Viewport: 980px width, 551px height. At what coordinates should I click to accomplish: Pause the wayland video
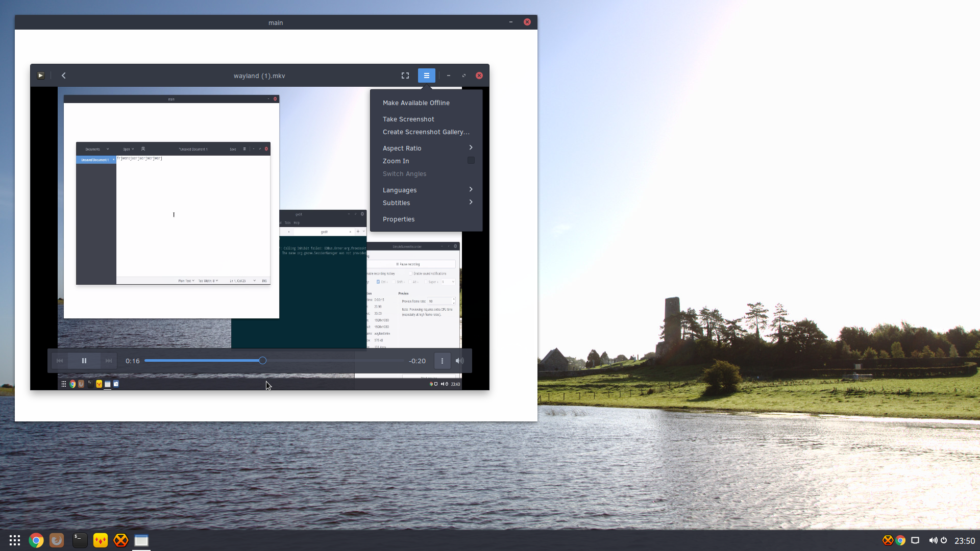coord(84,361)
